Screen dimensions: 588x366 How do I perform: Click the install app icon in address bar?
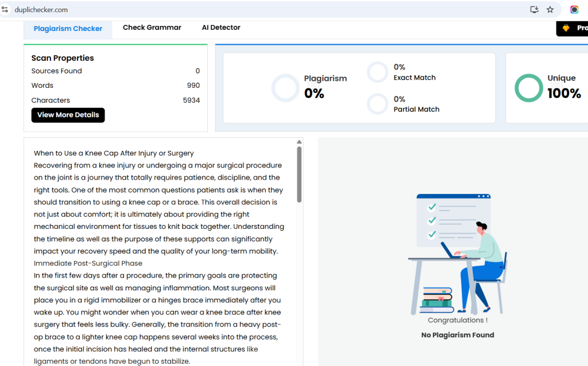pos(534,10)
